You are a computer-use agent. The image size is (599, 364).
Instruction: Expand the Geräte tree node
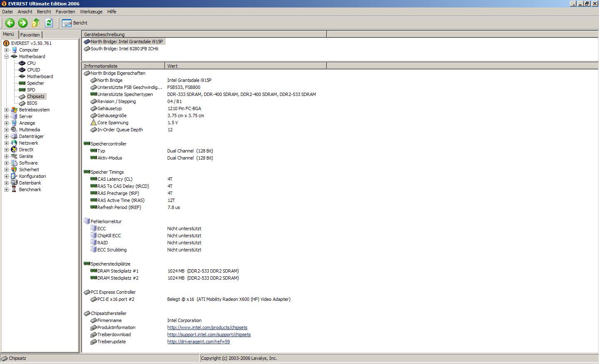click(6, 156)
